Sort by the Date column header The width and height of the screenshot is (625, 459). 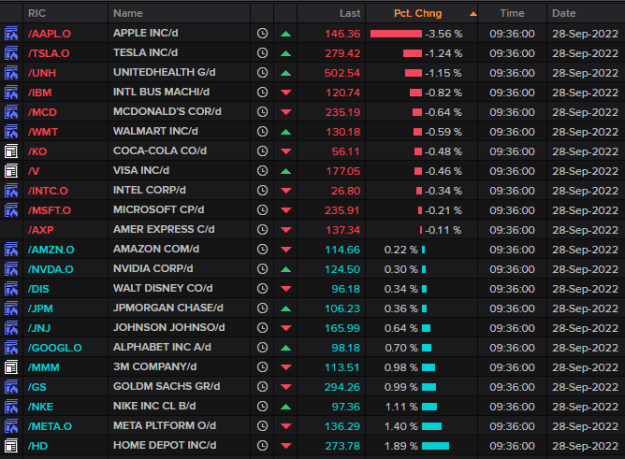564,13
